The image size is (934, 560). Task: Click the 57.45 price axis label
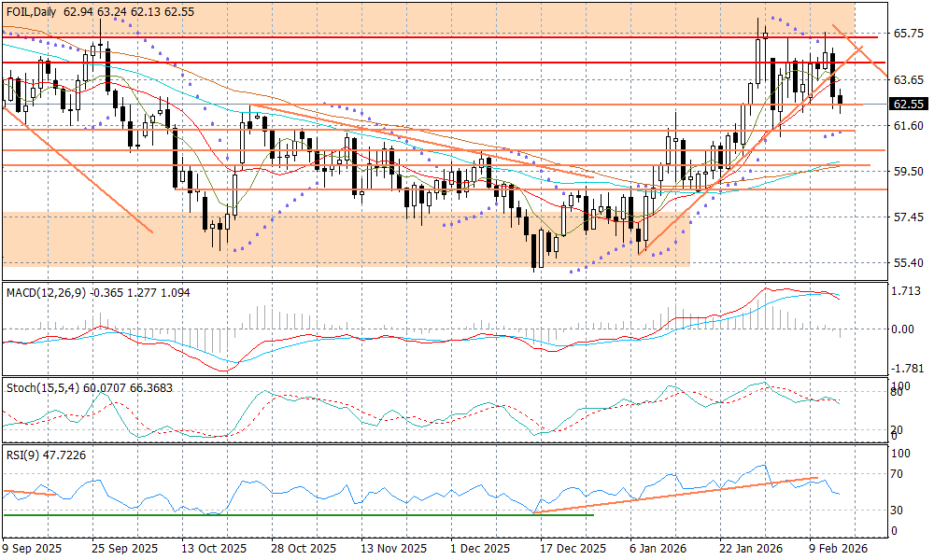[909, 217]
